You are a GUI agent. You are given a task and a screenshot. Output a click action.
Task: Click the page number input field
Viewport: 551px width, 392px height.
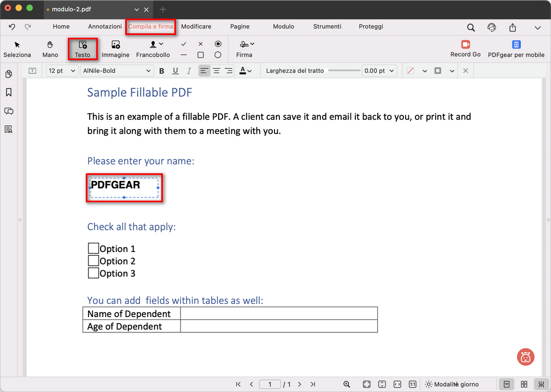pos(270,384)
